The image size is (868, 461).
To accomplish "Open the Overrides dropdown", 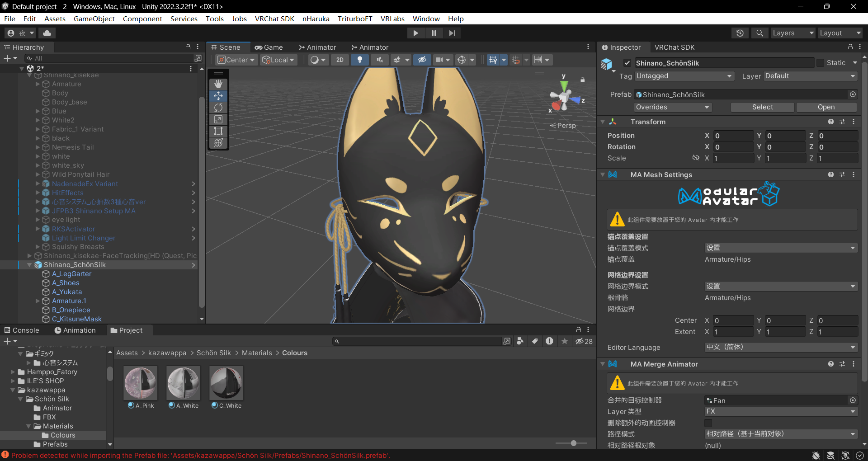I will pos(673,107).
